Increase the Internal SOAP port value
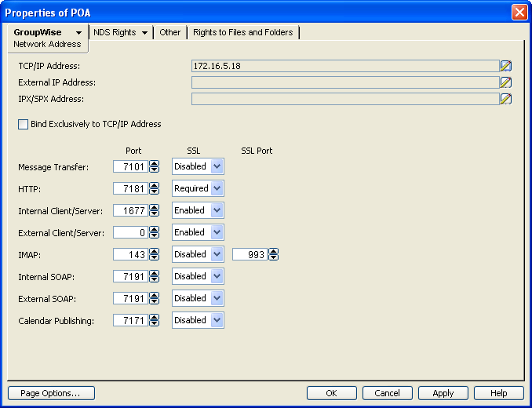This screenshot has height=408, width=532. click(155, 273)
